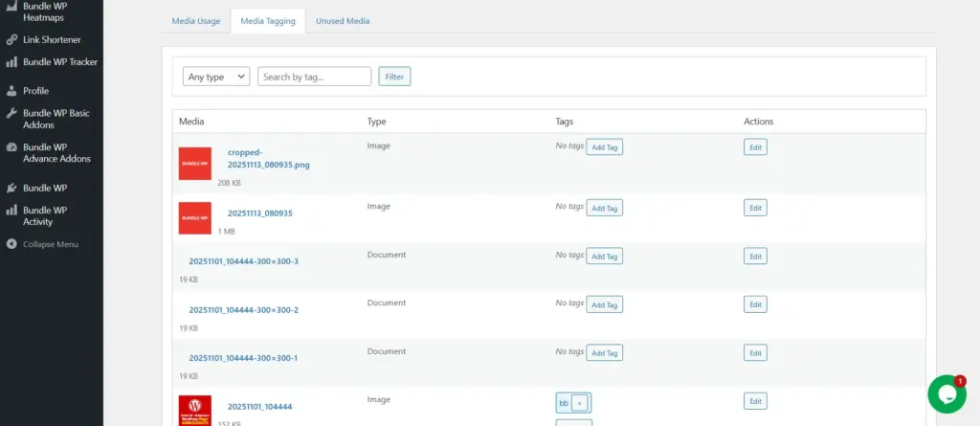Click the Profile person icon

11,91
